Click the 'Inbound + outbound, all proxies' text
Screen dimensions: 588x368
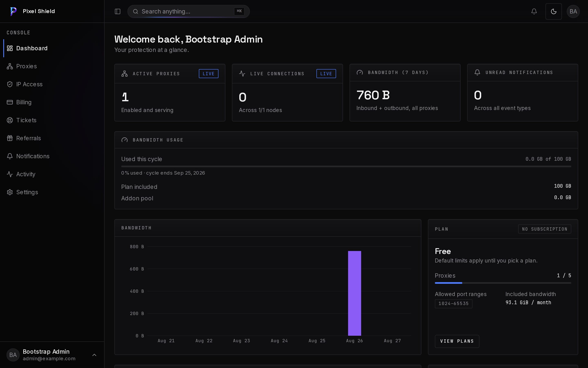click(x=397, y=108)
